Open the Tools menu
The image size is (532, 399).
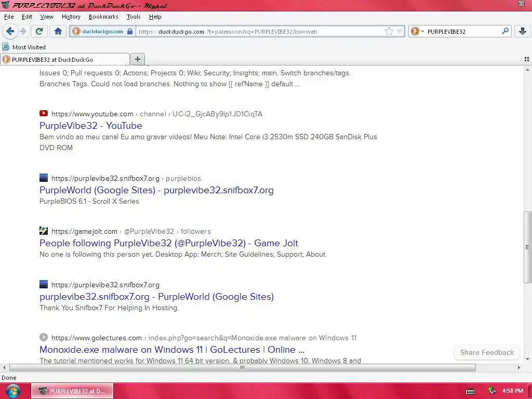pos(134,17)
